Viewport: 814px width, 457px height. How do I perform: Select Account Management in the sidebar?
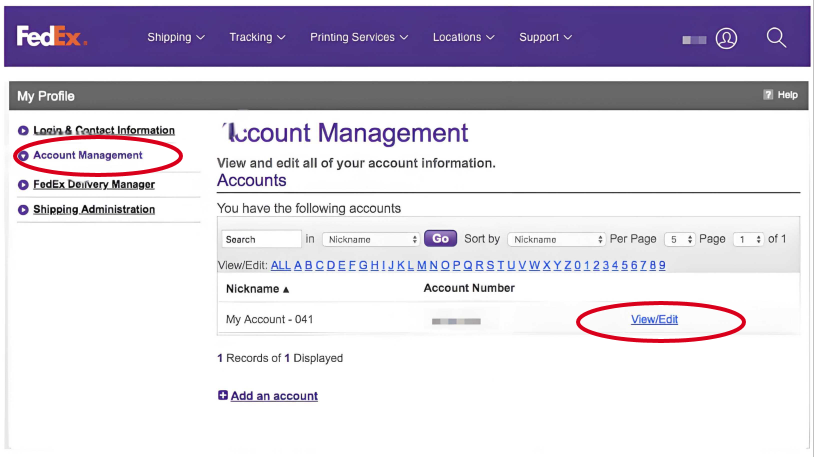tap(88, 156)
